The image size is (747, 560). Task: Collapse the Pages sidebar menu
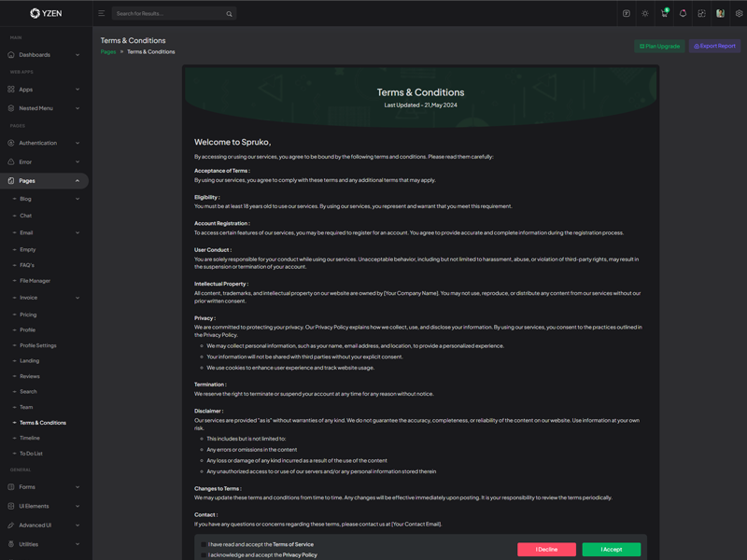click(45, 181)
